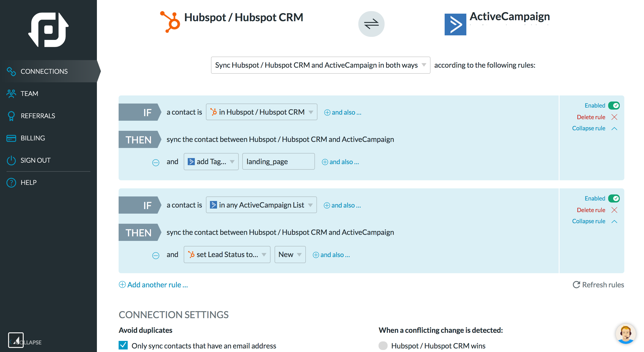Viewport: 644px width, 352px height.
Task: Click the Hubspot logo icon in header
Action: point(170,22)
